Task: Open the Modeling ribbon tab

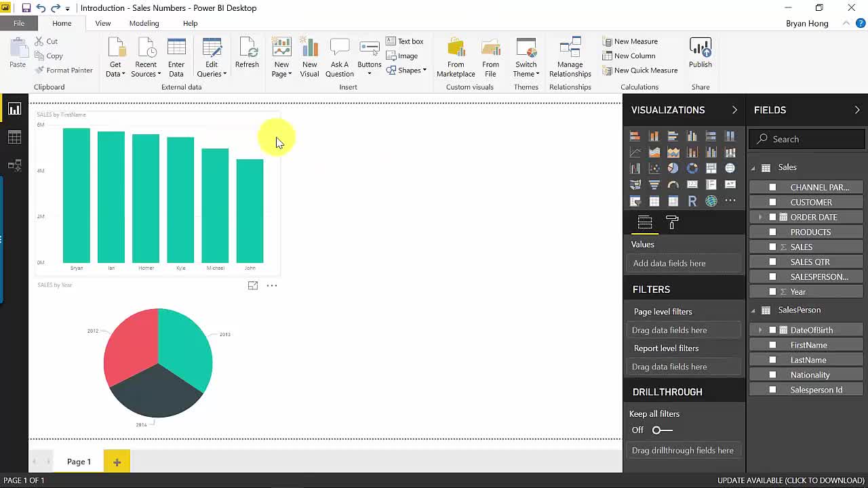Action: [x=144, y=23]
